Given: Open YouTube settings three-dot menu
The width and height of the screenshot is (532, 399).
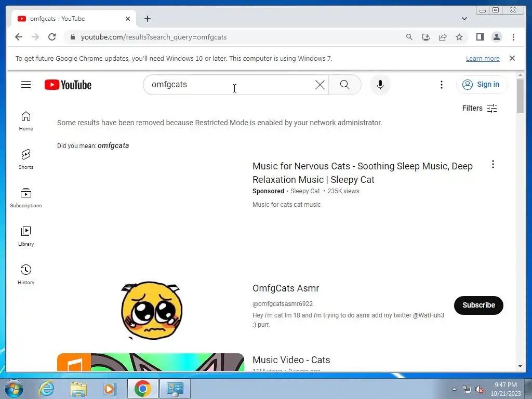Looking at the screenshot, I should (x=442, y=85).
